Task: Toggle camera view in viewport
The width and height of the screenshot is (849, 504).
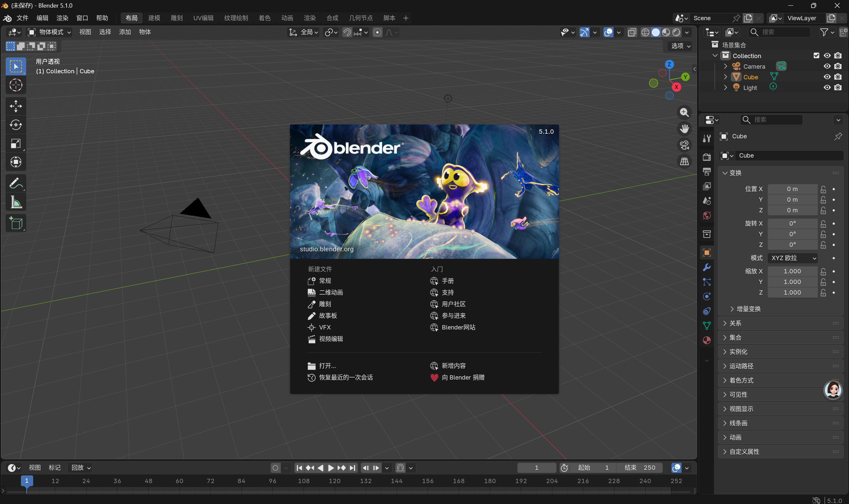Action: point(684,145)
